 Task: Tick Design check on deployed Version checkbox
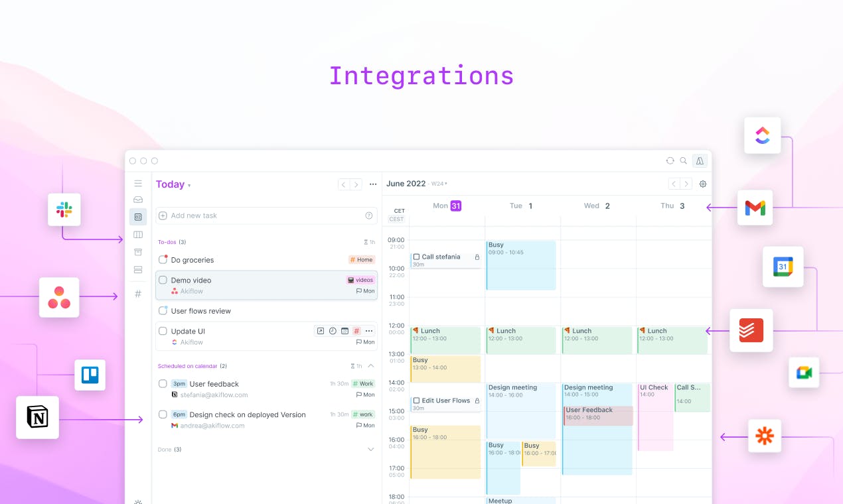click(x=163, y=414)
